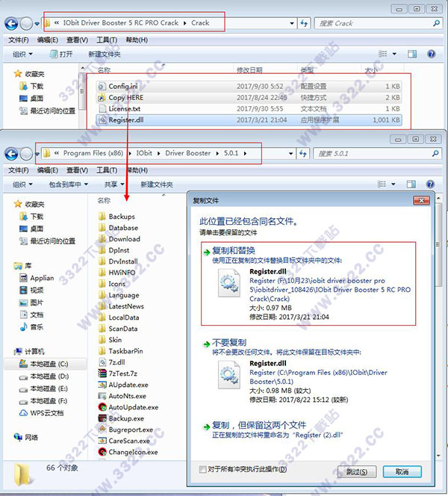Close the 复制文件 dialog
448x496 pixels.
(421, 200)
